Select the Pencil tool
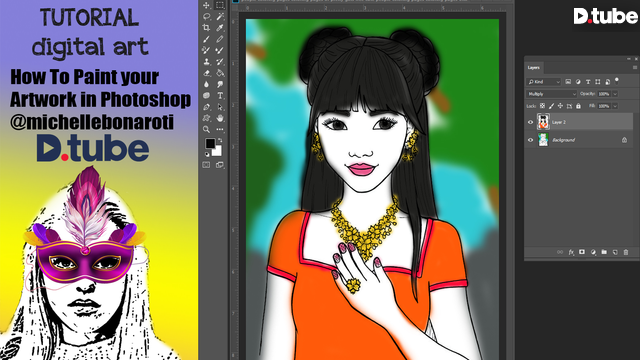The height and width of the screenshot is (360, 640). pos(220,39)
